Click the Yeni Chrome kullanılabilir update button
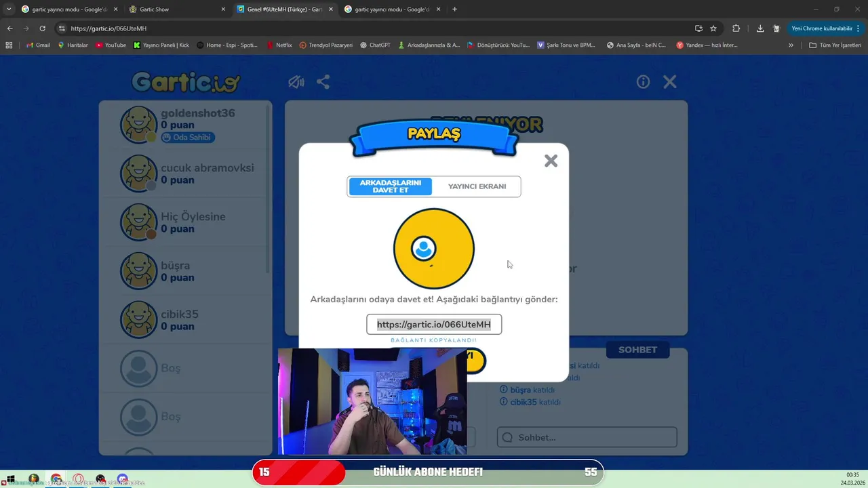868x488 pixels. (825, 28)
